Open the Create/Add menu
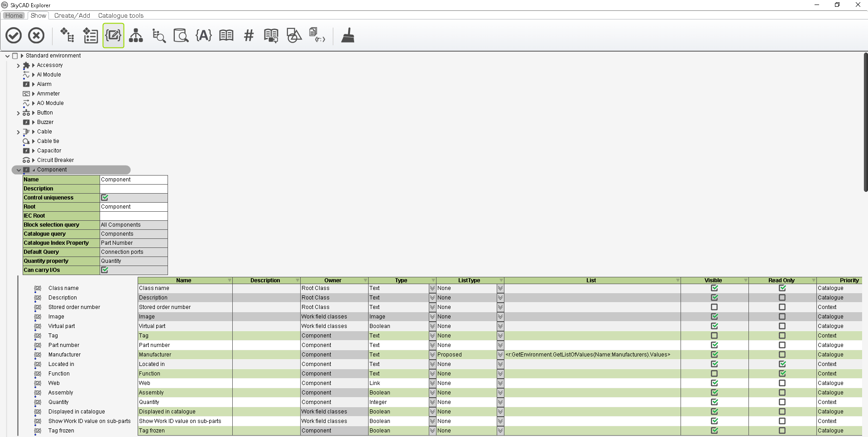Viewport: 868px width, 437px height. coord(72,15)
